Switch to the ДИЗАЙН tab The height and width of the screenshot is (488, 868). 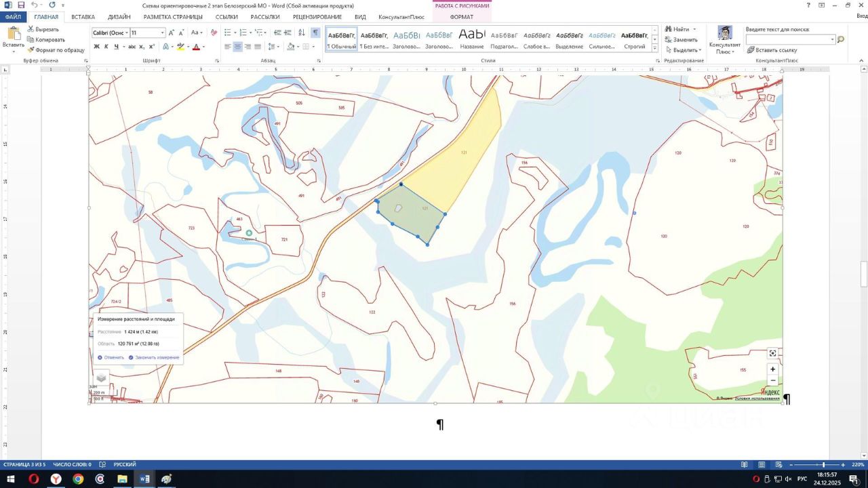pyautogui.click(x=119, y=16)
